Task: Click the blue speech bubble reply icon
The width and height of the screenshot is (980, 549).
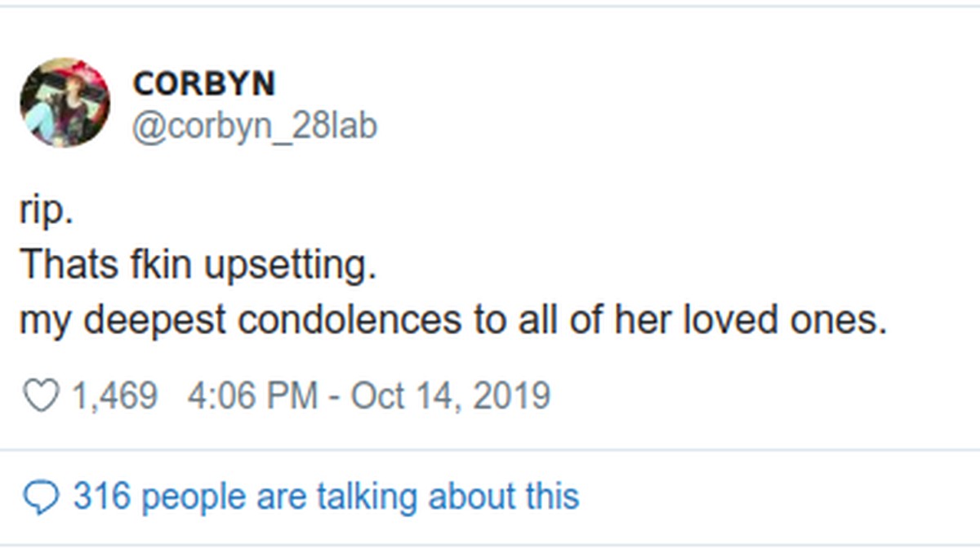Action: (41, 497)
